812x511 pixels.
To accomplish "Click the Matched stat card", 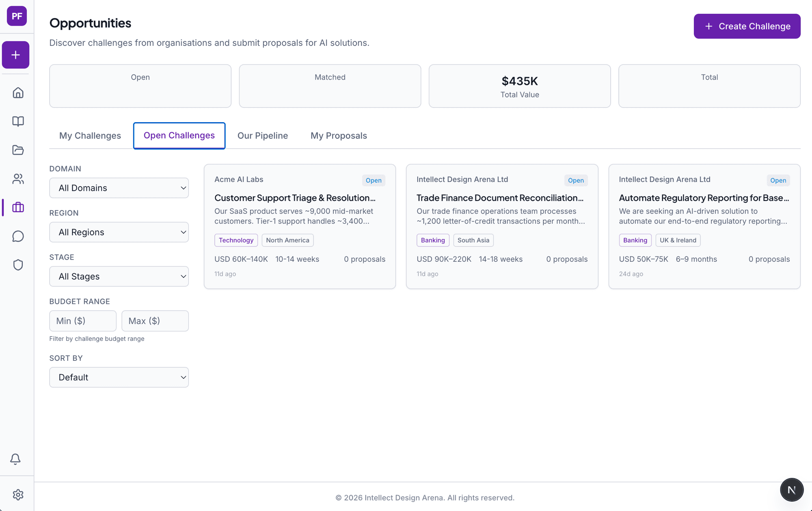I will pos(330,86).
